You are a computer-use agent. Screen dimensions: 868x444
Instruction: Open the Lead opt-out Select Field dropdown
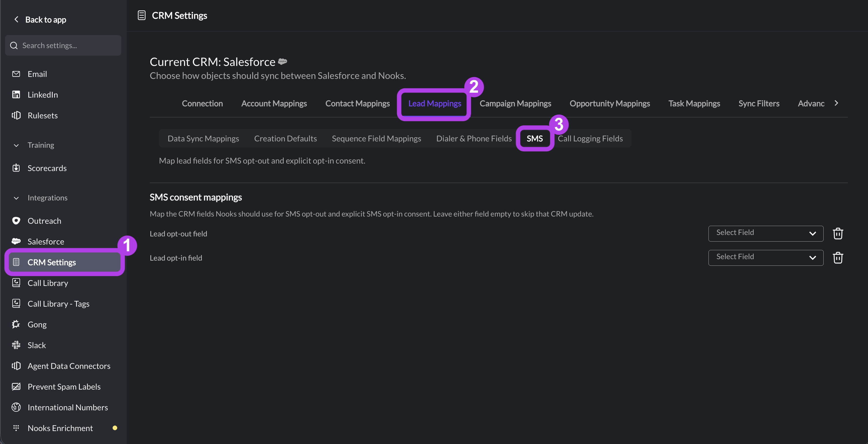[765, 234]
